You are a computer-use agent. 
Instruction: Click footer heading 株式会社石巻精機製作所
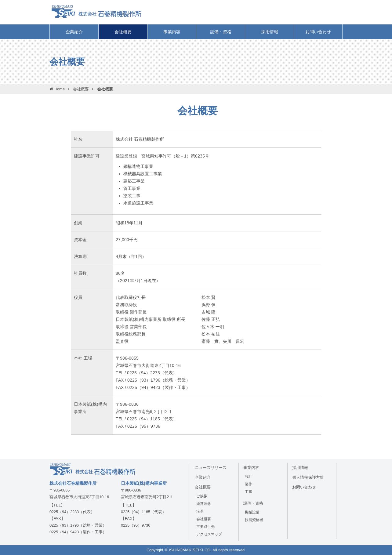(73, 483)
